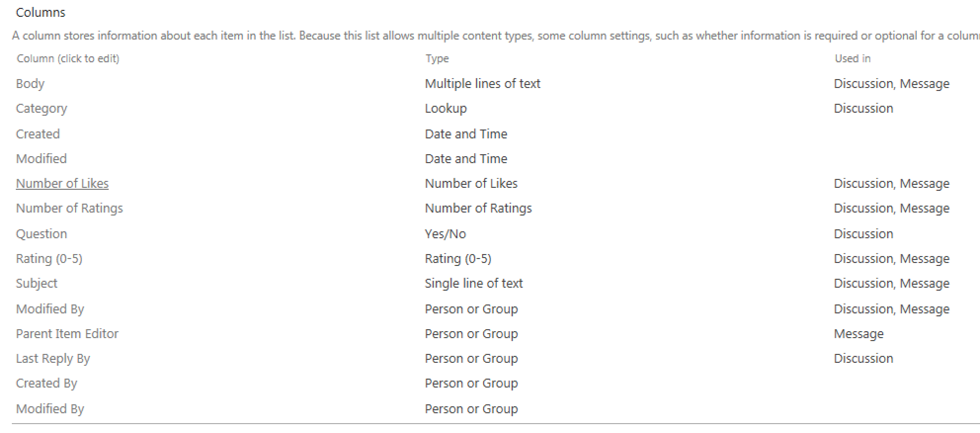Open the Body column settings
The width and height of the screenshot is (980, 433).
point(30,84)
